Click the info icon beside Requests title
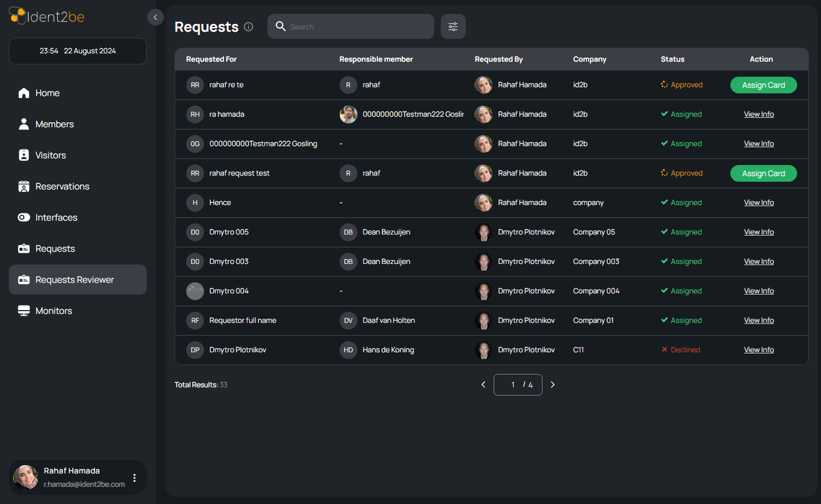Image resolution: width=821 pixels, height=504 pixels. [248, 27]
